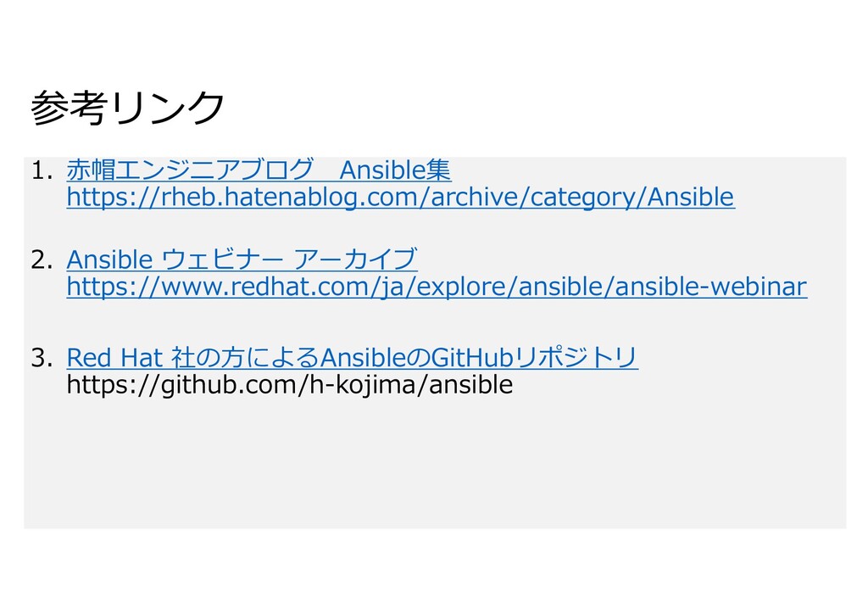Click list number 1 marker
Screen dimensions: 868x614
click(42, 170)
